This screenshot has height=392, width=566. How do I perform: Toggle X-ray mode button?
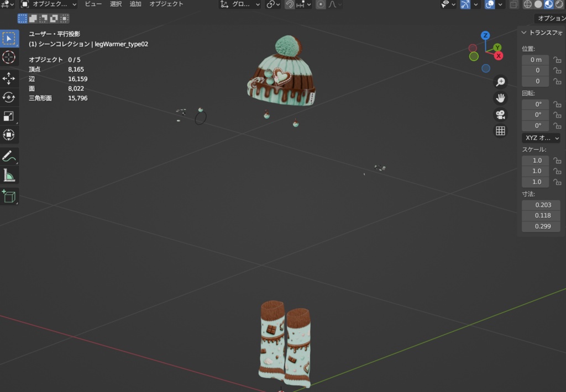513,4
